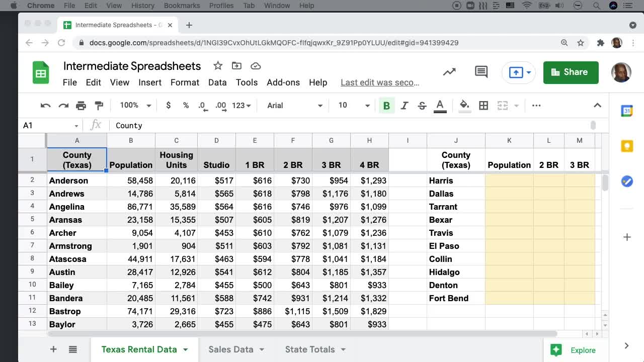The image size is (644, 362).
Task: Expand the zoom level 100% dropdown
Action: point(133,106)
